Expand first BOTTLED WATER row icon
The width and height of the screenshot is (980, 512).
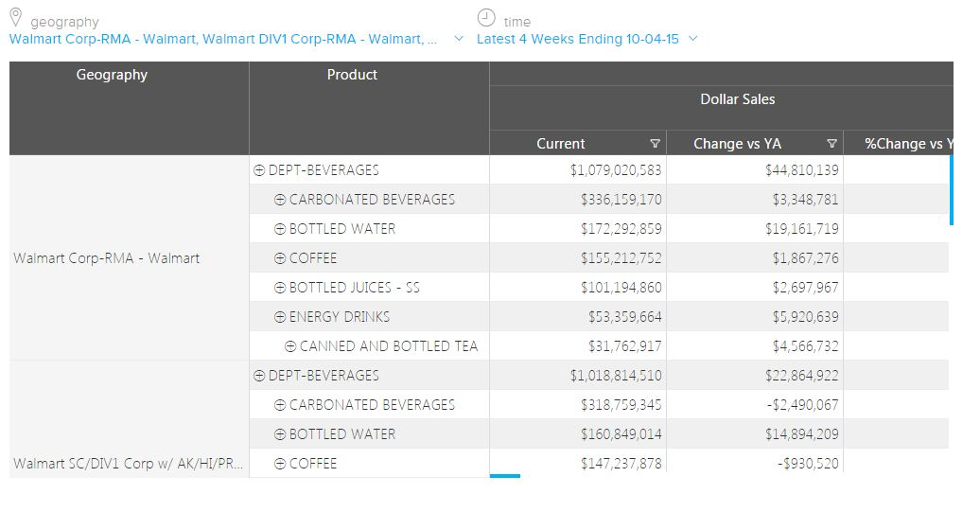click(x=280, y=229)
